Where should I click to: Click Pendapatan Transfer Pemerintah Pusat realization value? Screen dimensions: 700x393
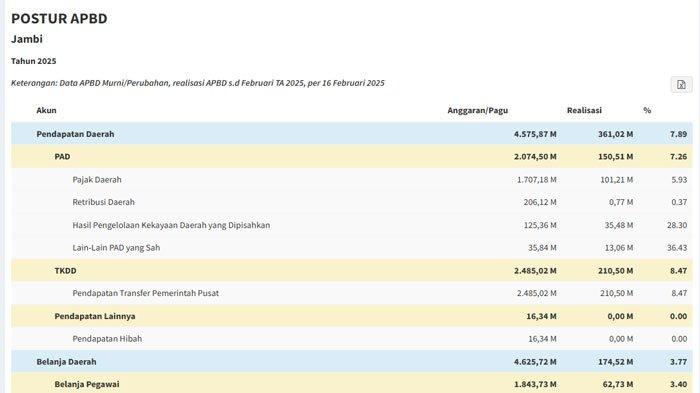pyautogui.click(x=617, y=293)
